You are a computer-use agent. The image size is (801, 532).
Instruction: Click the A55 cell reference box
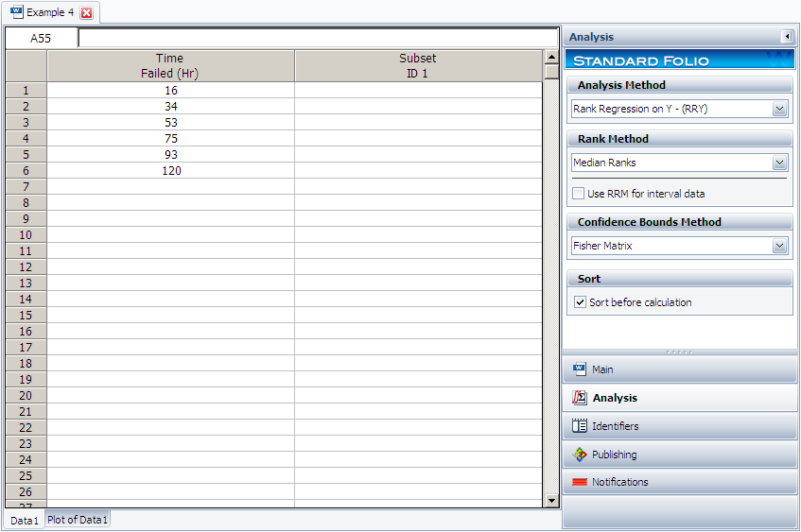point(41,39)
